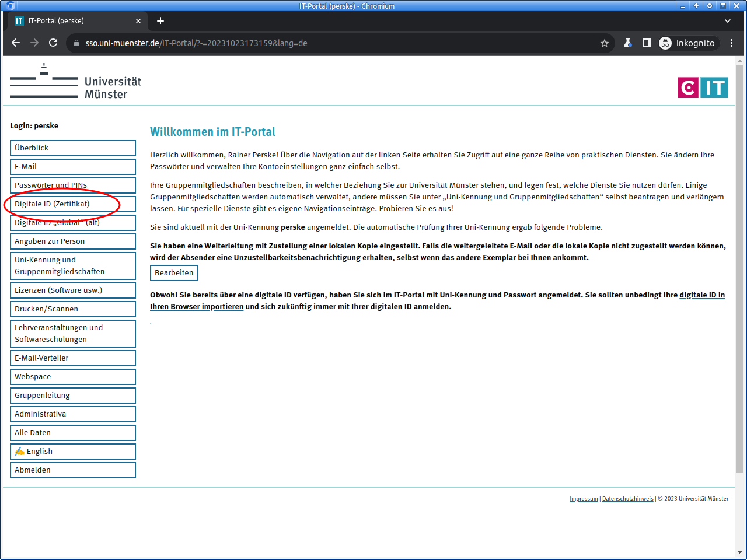This screenshot has width=747, height=560.
Task: Open a new browser tab
Action: [160, 21]
